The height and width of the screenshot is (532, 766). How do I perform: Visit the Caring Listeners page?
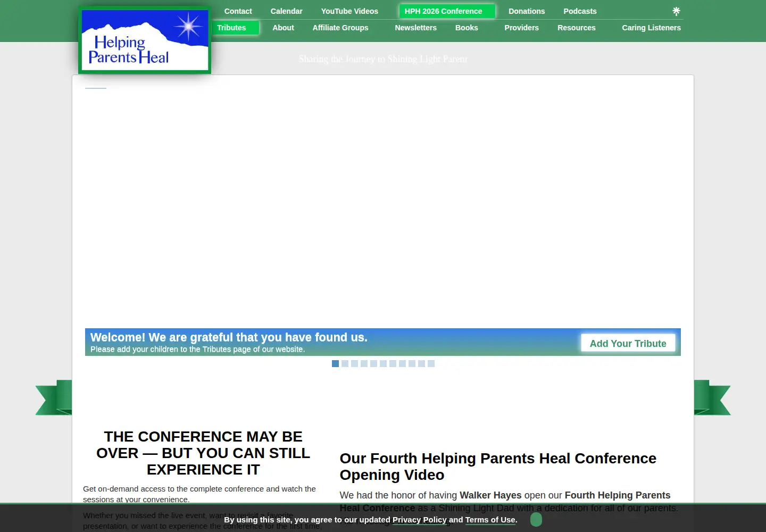point(651,28)
